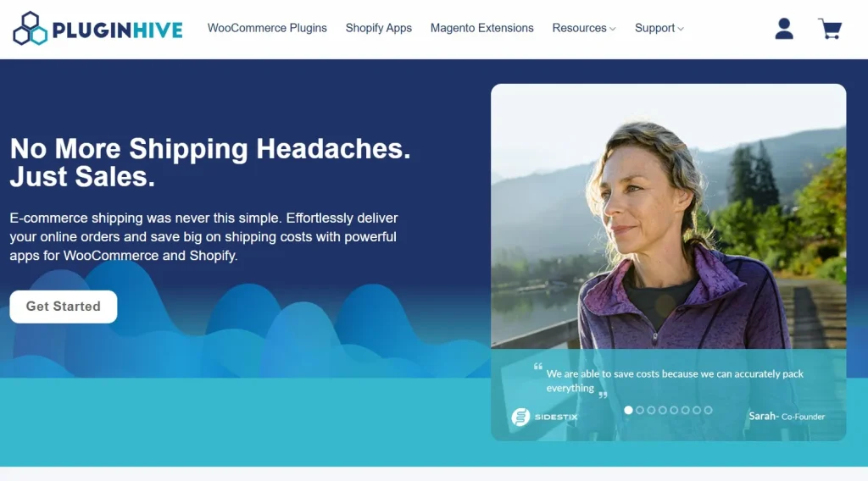The image size is (868, 481).
Task: Expand the Resources dropdown menu
Action: point(584,28)
